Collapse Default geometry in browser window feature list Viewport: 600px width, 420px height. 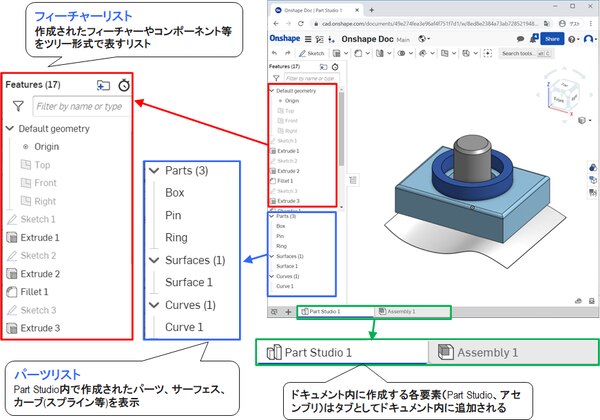(x=272, y=91)
